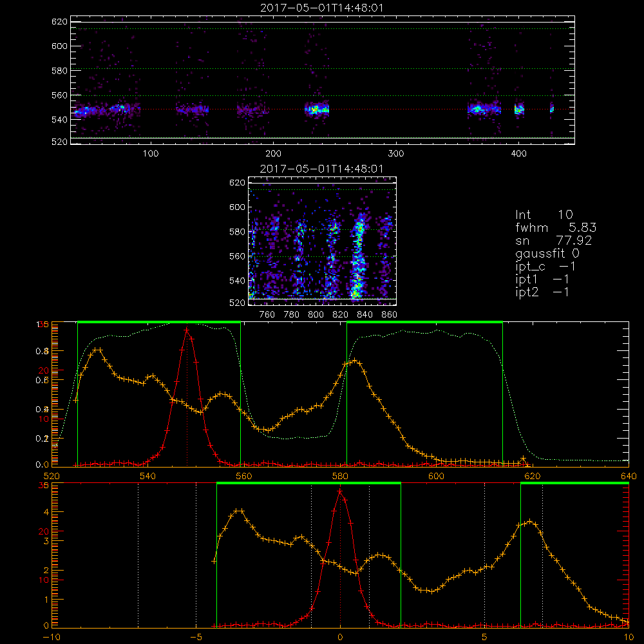The image size is (644, 644).
Task: Click the brightest vertical streak in middle image
Action: (x=358, y=257)
